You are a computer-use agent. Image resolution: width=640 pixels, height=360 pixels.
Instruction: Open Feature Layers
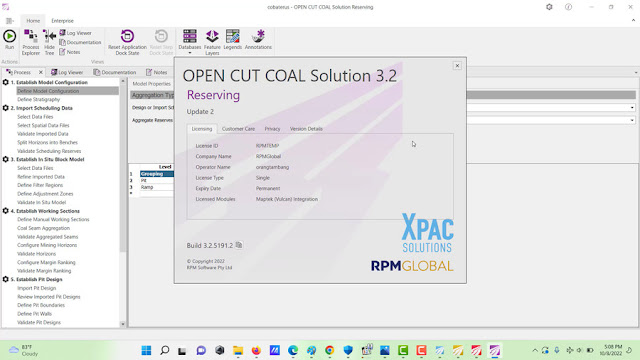pyautogui.click(x=212, y=42)
